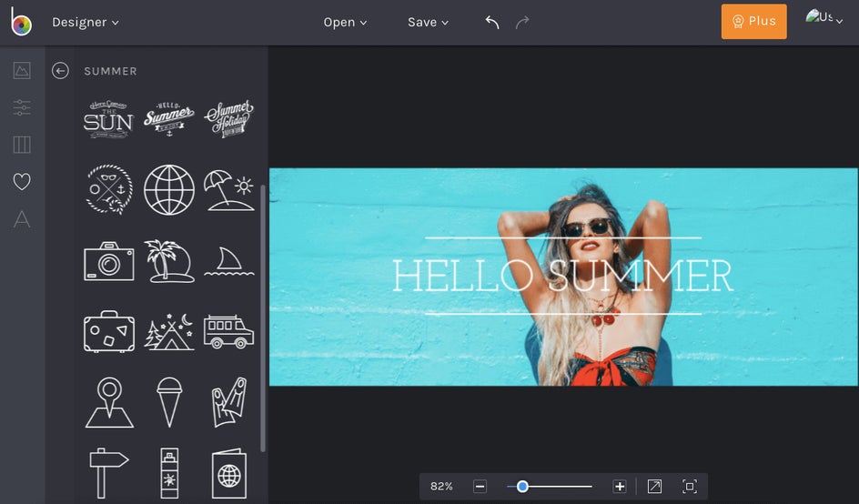Select the HELLO SUMMER text on canvas

point(562,276)
